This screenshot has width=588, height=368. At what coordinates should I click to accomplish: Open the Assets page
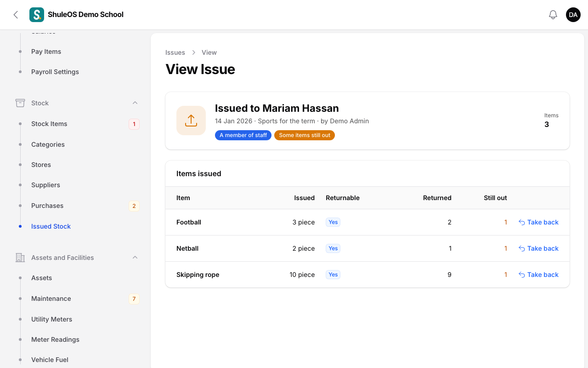point(41,278)
